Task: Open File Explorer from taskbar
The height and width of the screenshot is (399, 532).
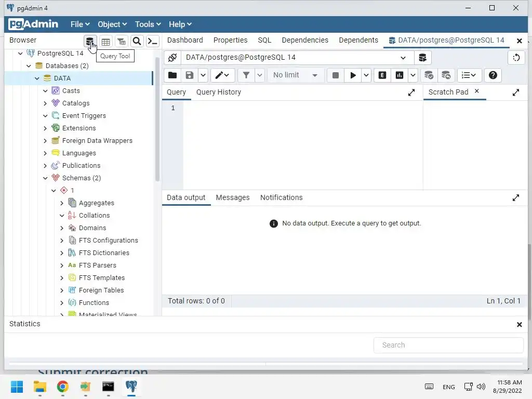Action: pyautogui.click(x=39, y=387)
